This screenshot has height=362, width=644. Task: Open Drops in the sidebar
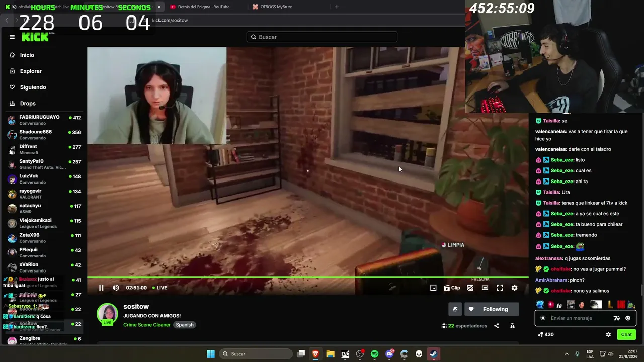point(28,104)
